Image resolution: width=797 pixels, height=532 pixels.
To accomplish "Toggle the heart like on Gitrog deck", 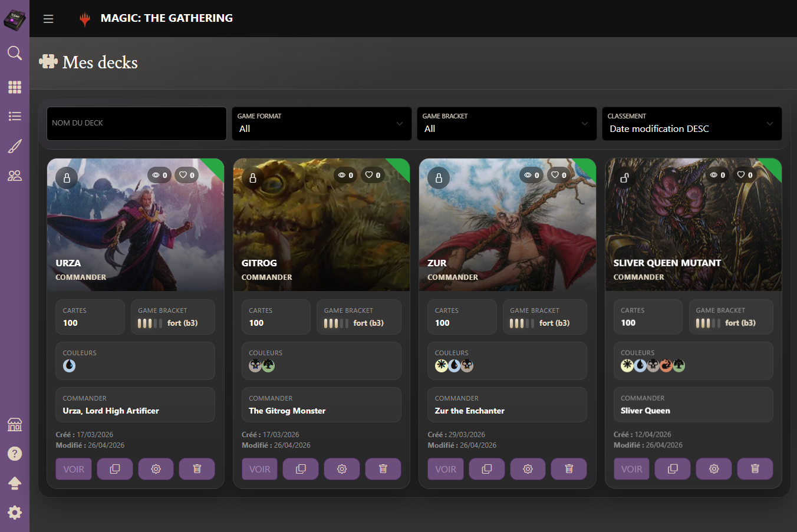I will tap(373, 175).
